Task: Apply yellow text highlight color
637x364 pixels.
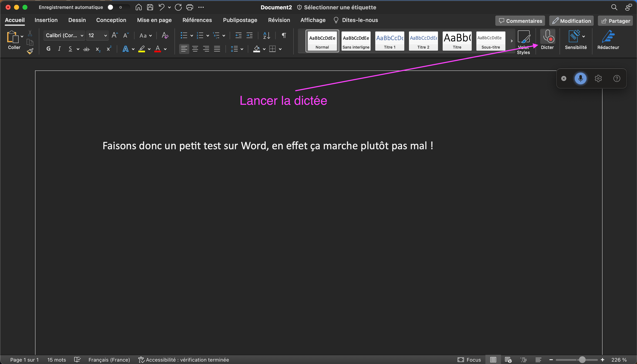Action: pos(142,49)
